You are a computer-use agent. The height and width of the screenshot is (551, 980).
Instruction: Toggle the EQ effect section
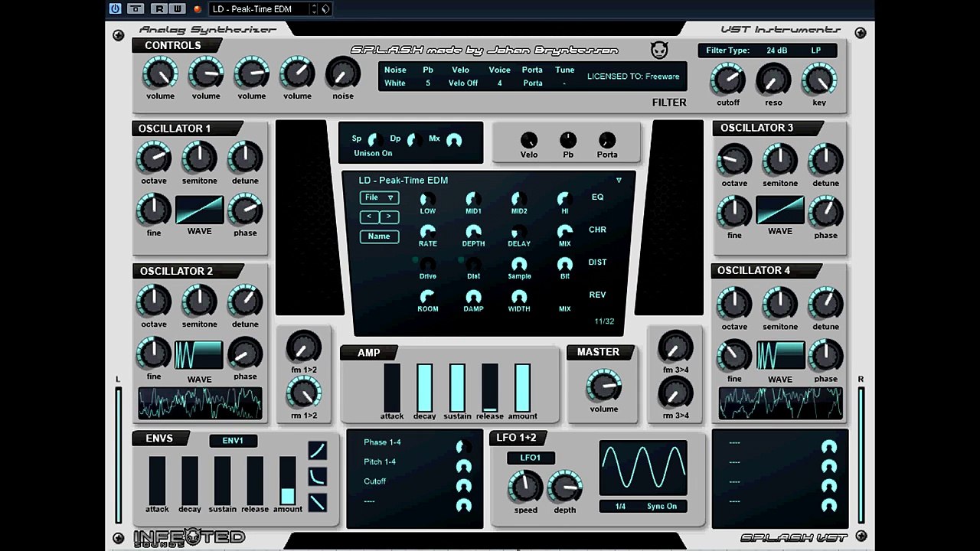(x=597, y=197)
